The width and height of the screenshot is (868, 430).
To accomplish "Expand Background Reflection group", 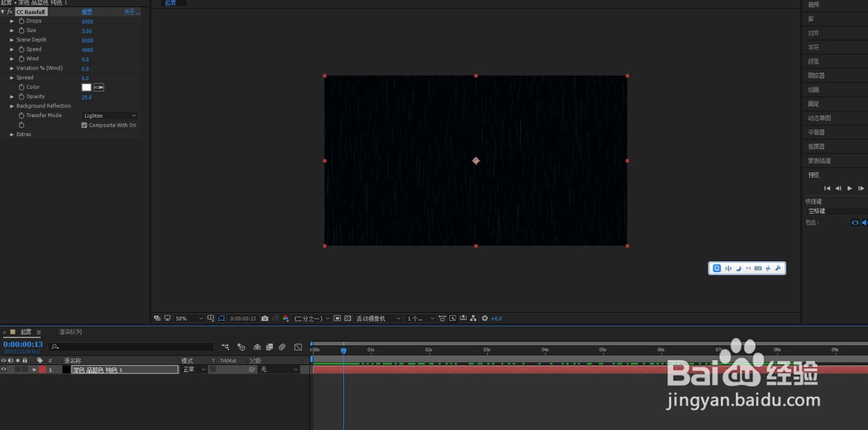I will [x=12, y=106].
